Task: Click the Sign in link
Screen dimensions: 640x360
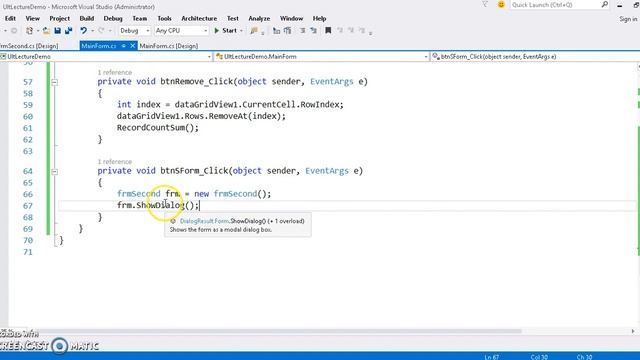Action: [628, 19]
